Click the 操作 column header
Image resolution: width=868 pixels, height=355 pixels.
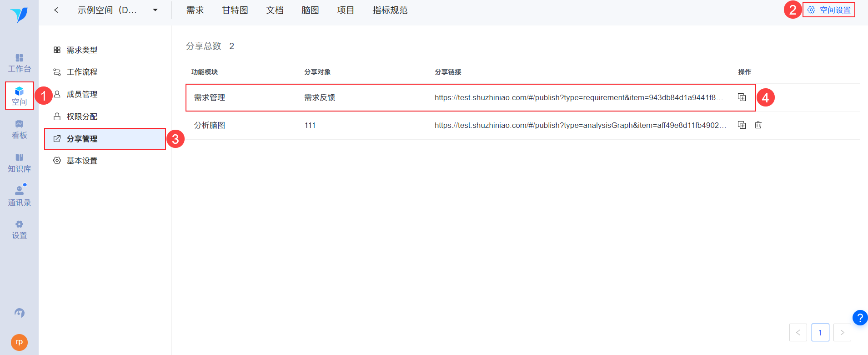[x=745, y=72]
